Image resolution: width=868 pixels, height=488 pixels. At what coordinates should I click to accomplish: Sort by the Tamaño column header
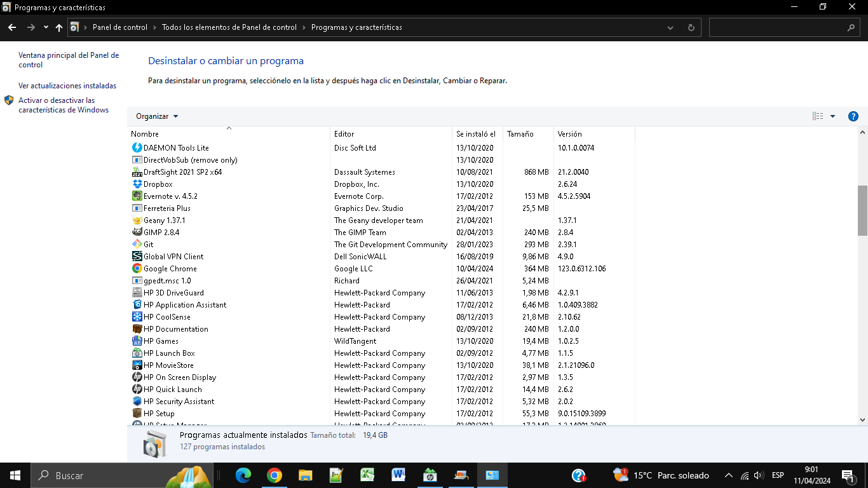click(528, 133)
